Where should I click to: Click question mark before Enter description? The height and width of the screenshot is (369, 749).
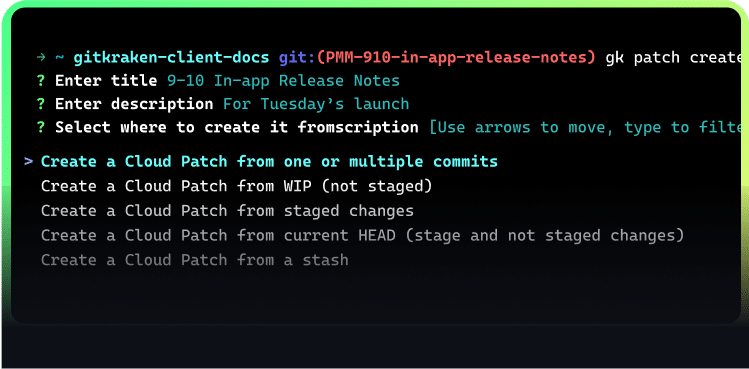pos(41,104)
